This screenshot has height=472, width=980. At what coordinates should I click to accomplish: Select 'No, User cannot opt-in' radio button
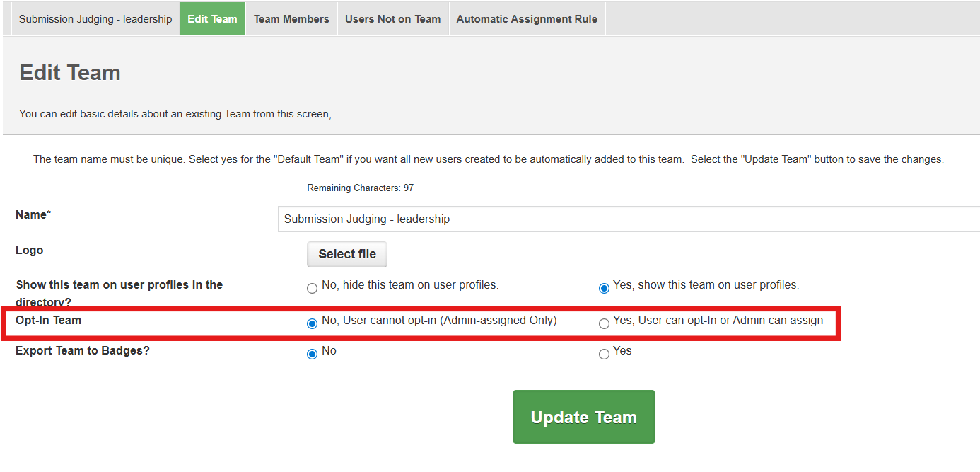click(x=312, y=324)
